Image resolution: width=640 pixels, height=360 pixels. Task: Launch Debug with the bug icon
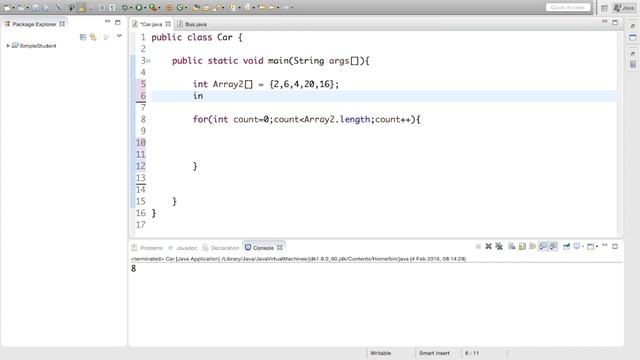[x=125, y=8]
